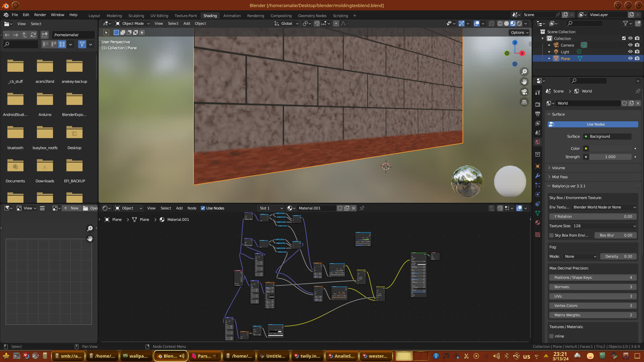Open the Render menu
The height and width of the screenshot is (362, 644).
tap(40, 15)
